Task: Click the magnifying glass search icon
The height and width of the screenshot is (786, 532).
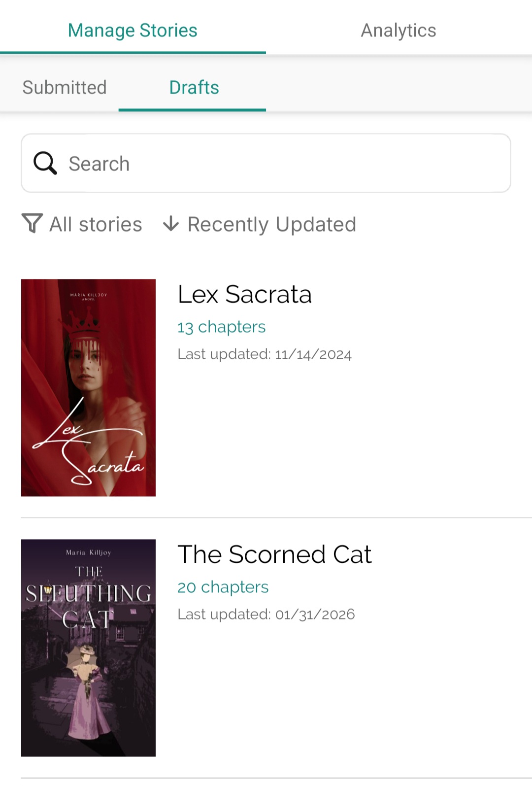Action: pos(45,163)
